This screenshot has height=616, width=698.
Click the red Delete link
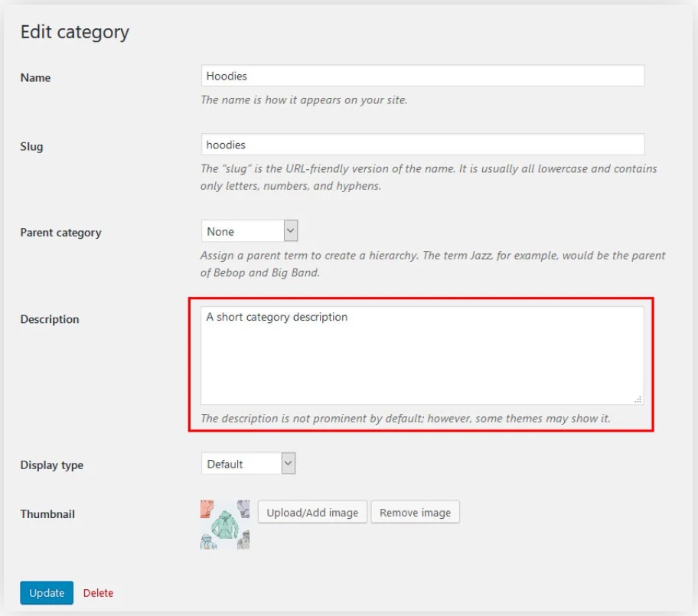98,593
